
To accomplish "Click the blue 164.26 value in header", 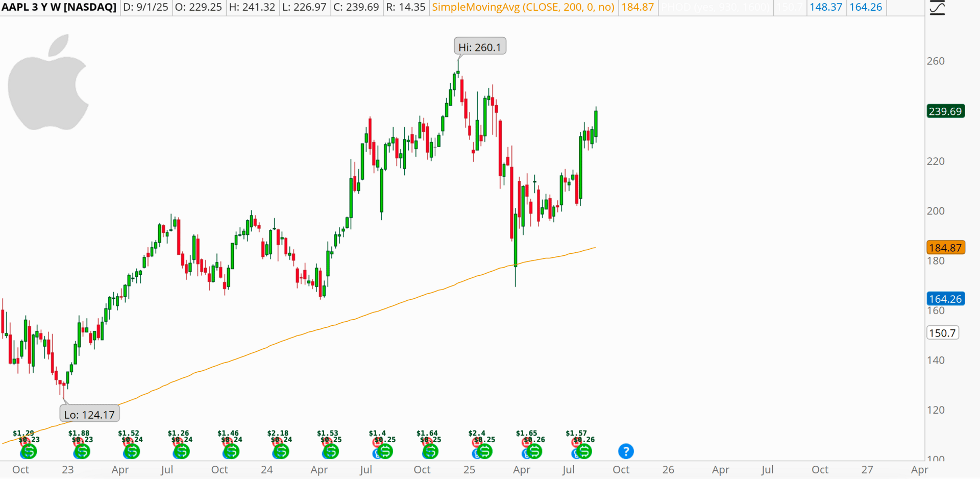I will tap(866, 7).
